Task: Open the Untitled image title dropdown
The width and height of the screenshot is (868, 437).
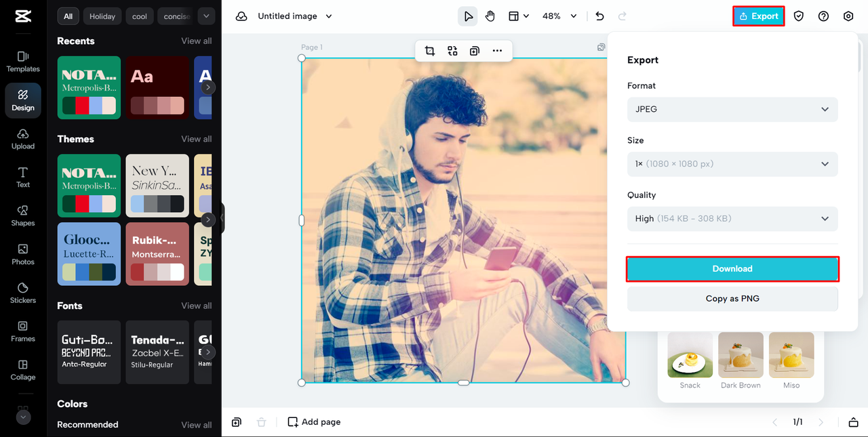Action: tap(295, 16)
